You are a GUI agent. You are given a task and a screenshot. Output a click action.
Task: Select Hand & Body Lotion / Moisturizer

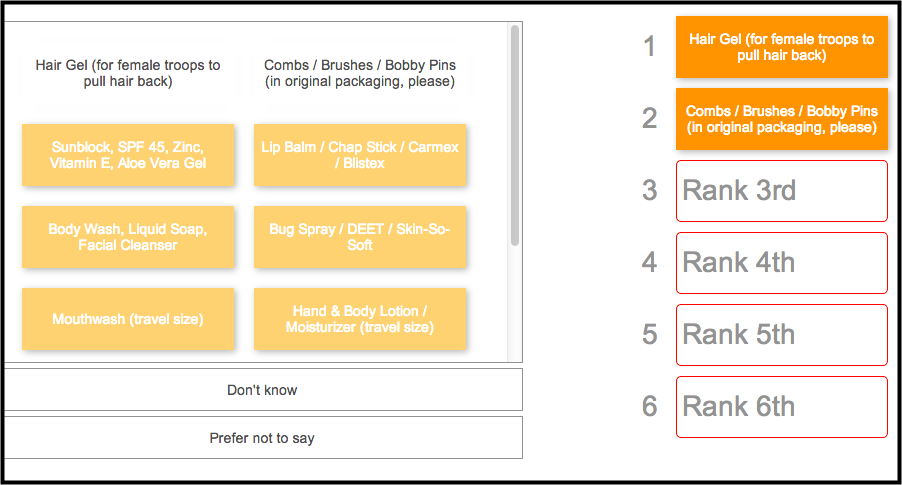coord(360,319)
